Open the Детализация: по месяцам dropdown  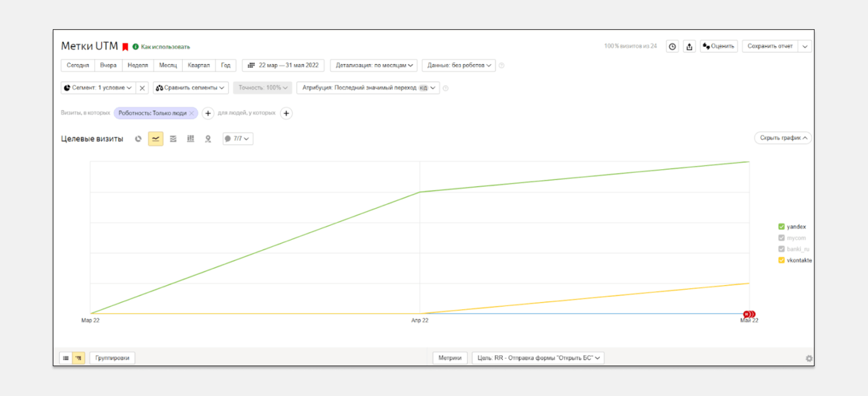click(x=374, y=65)
